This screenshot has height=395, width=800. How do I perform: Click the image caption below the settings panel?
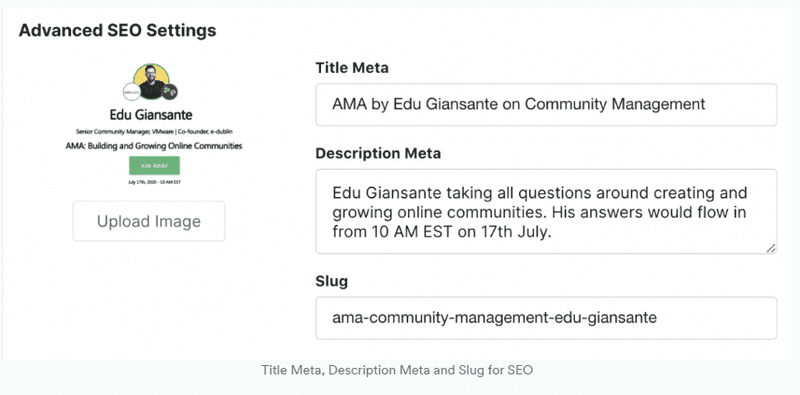point(397,370)
